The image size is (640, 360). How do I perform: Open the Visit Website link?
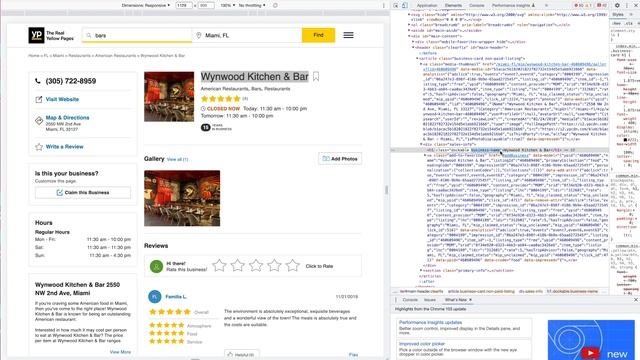62,99
